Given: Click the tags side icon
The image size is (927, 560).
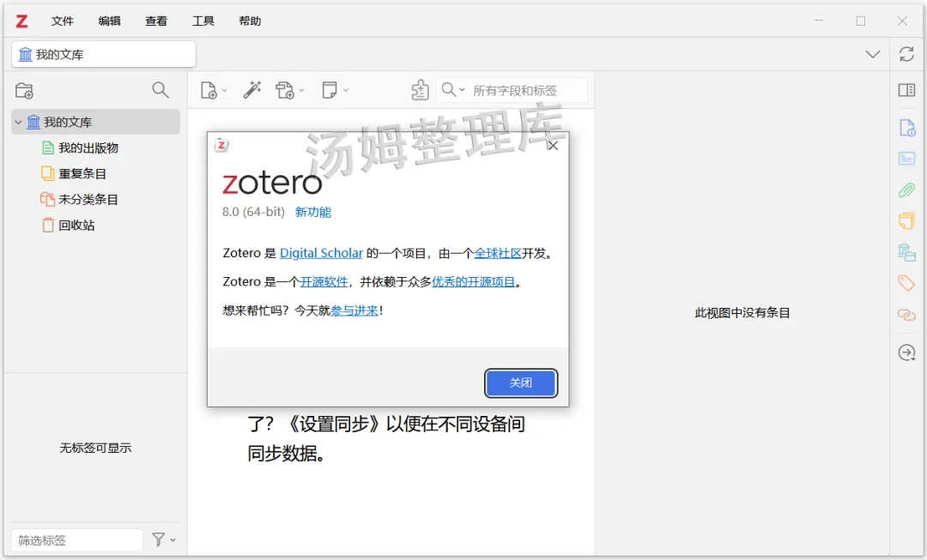Looking at the screenshot, I should (907, 283).
